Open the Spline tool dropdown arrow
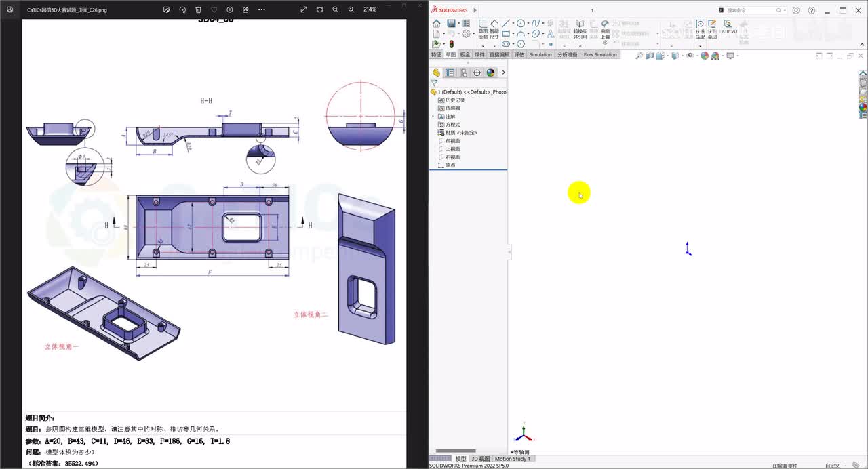Image resolution: width=868 pixels, height=469 pixels. pos(543,23)
